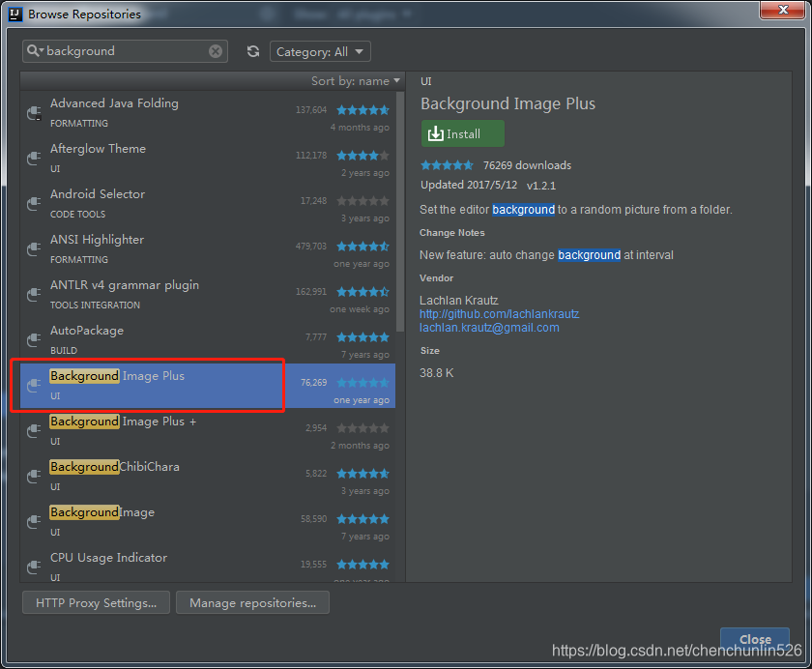The width and height of the screenshot is (812, 669).
Task: Click the star rating of ANSI Highlighter
Action: click(x=362, y=246)
